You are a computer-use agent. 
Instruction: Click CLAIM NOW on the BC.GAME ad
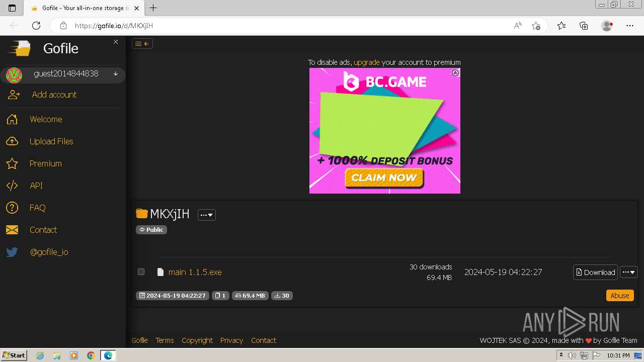384,177
